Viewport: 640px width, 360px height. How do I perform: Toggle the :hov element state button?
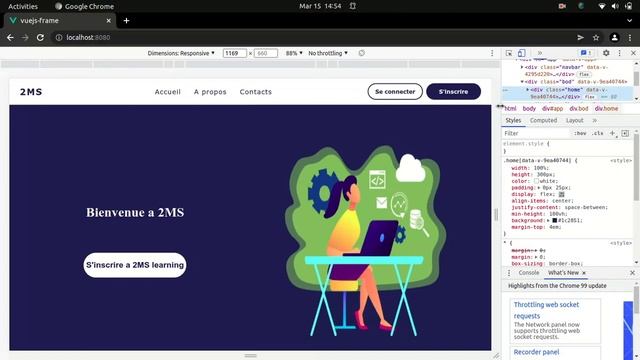pos(580,133)
